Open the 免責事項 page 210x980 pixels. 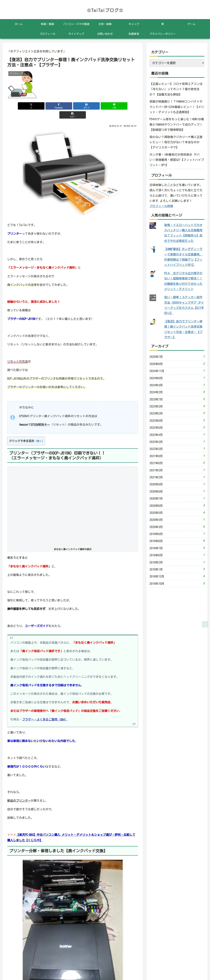[134, 34]
